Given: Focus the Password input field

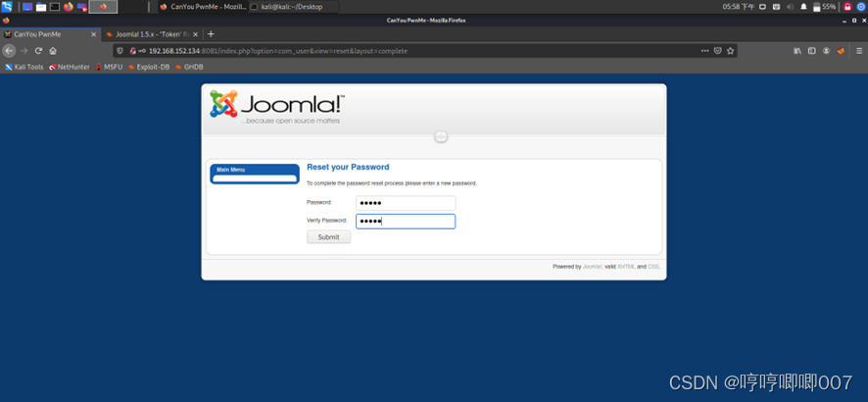Looking at the screenshot, I should coord(406,203).
